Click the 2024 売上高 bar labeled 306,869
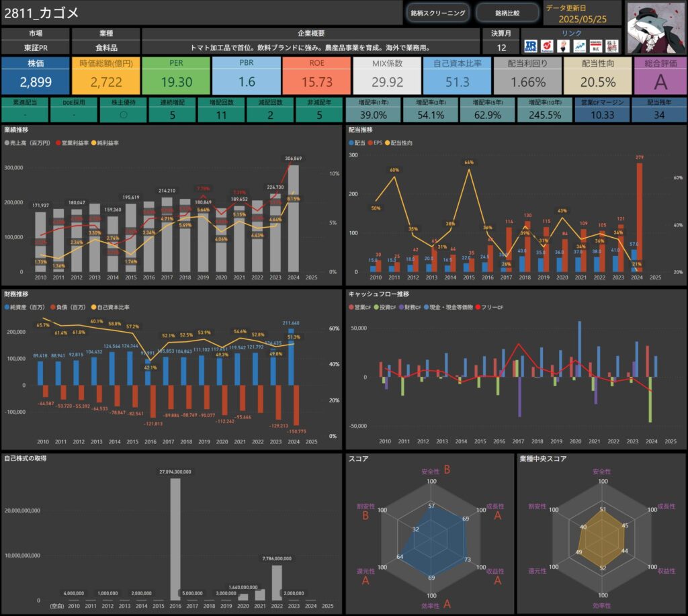This screenshot has width=688, height=616. tap(293, 218)
